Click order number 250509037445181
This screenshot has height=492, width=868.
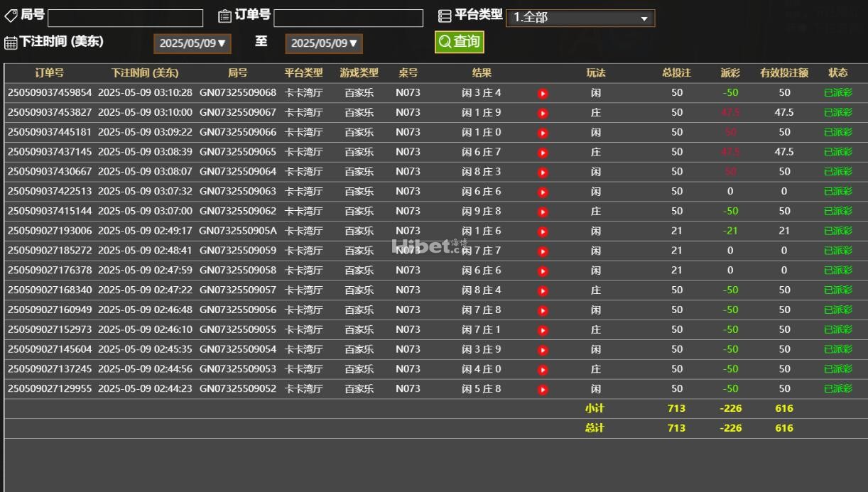coord(50,132)
